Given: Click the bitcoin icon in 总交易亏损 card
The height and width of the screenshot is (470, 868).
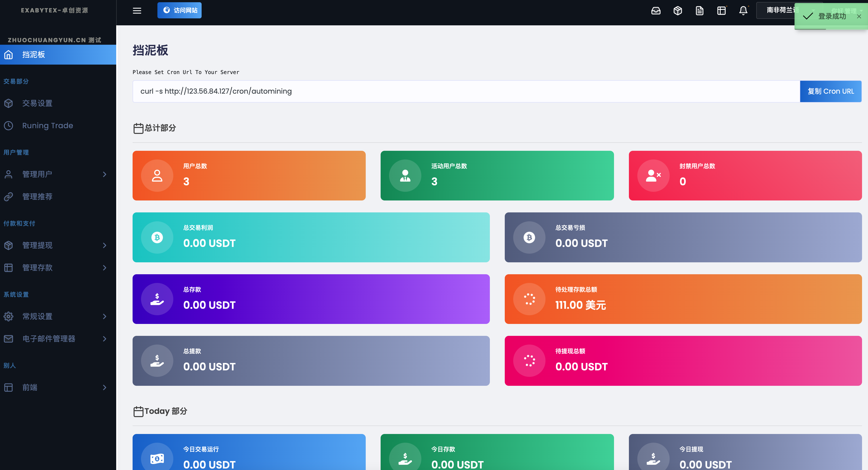Looking at the screenshot, I should [529, 237].
